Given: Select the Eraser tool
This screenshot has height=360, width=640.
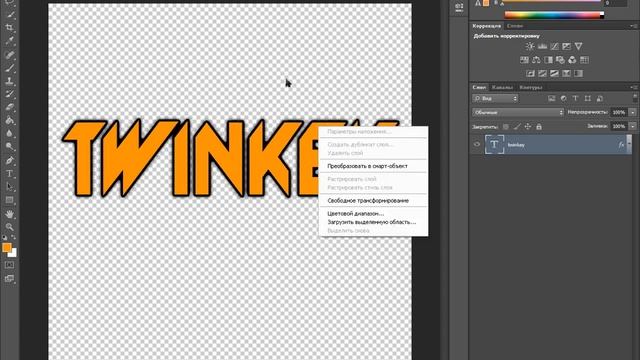Looking at the screenshot, I should (x=9, y=107).
